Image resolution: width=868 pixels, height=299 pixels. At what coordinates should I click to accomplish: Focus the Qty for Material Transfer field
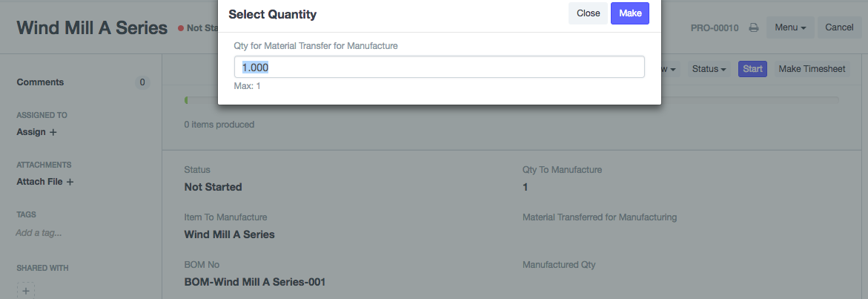coord(440,68)
